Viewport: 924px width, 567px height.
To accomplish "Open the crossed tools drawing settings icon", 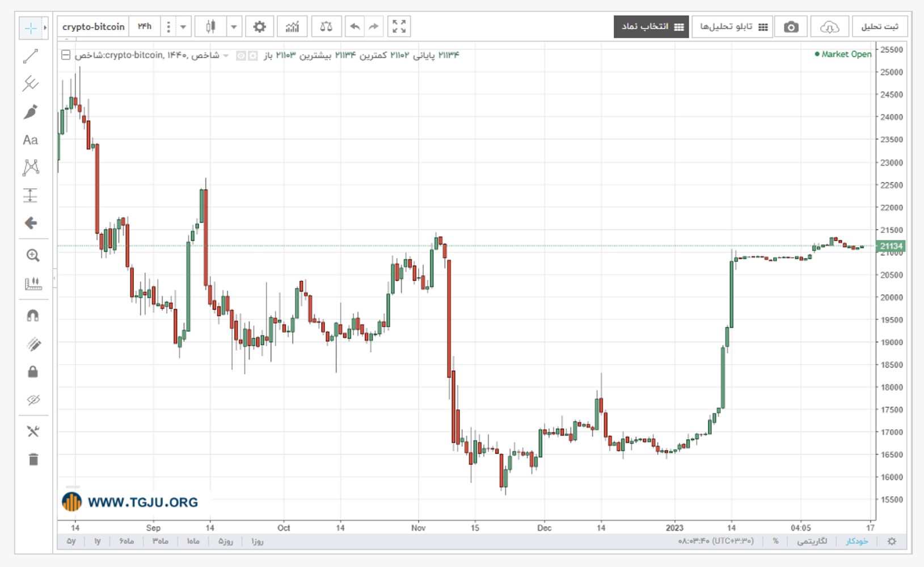I will click(33, 431).
